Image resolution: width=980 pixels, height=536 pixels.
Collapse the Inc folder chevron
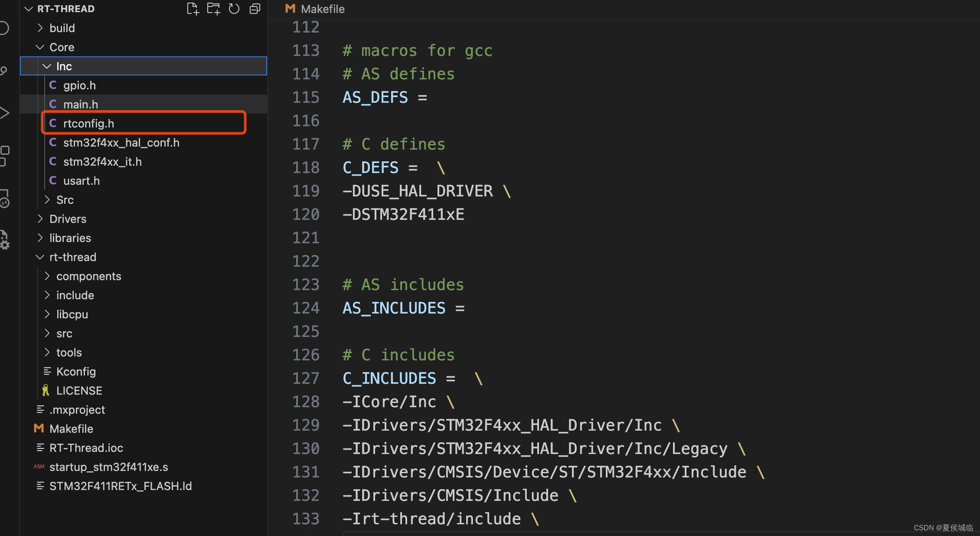coord(47,66)
